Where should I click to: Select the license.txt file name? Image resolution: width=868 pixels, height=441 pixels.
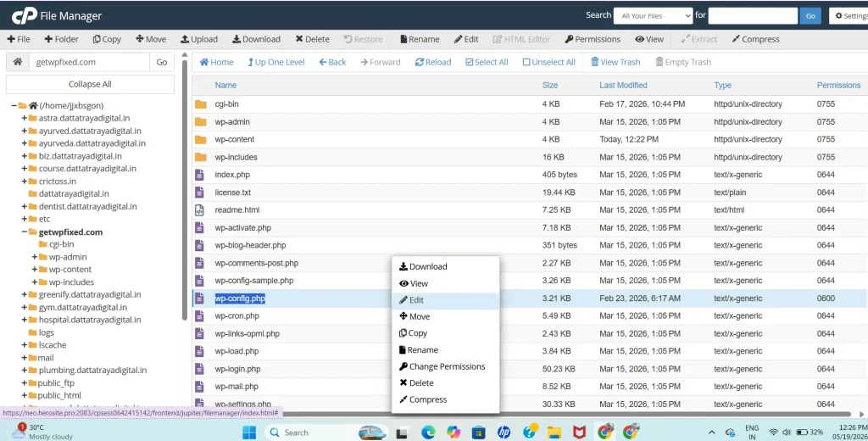click(232, 193)
